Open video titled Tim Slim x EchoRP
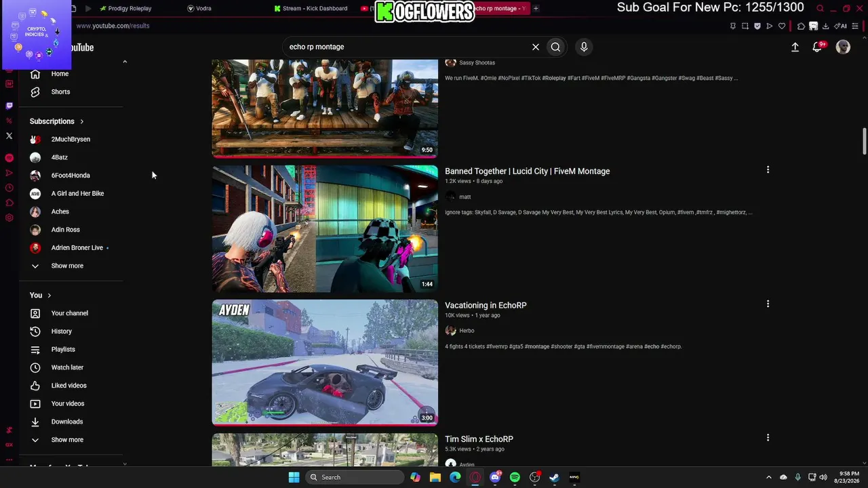Screen dimensions: 868x488 (x=479, y=439)
